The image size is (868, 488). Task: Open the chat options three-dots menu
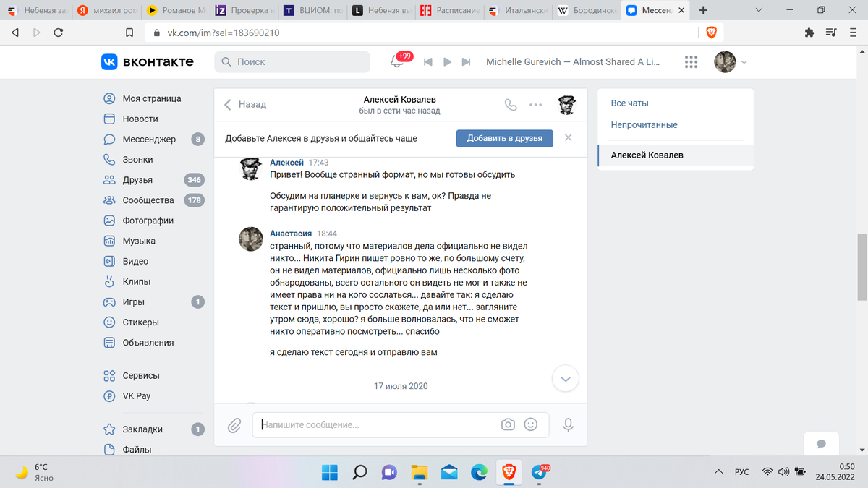535,105
